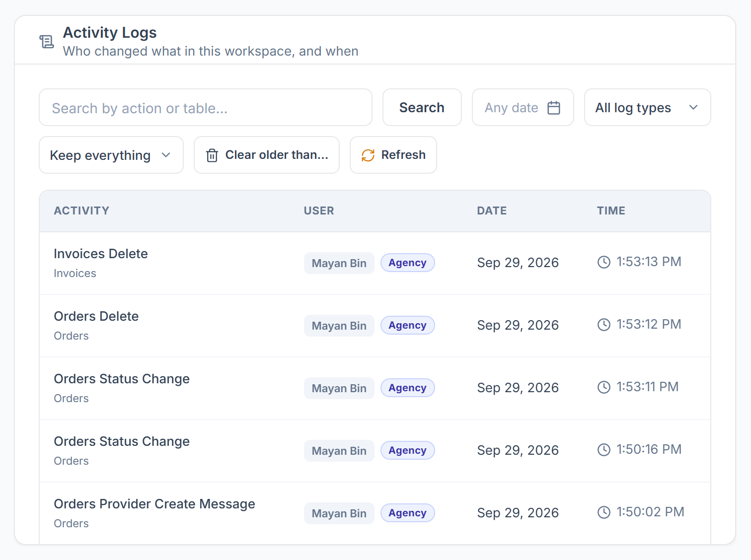The width and height of the screenshot is (751, 560).
Task: Open Orders Status Change entry at 1:50:16 PM
Action: [375, 451]
